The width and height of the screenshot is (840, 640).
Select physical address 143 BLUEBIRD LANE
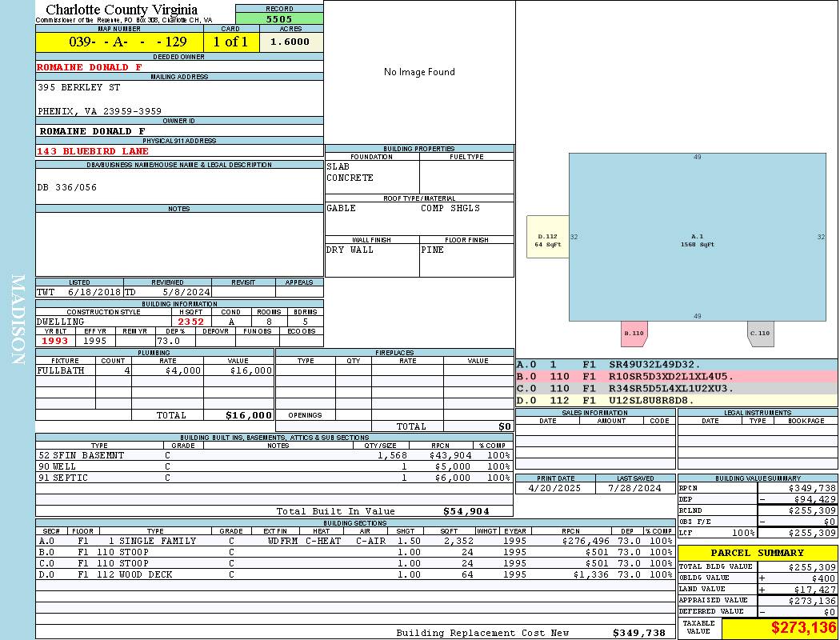[x=93, y=151]
